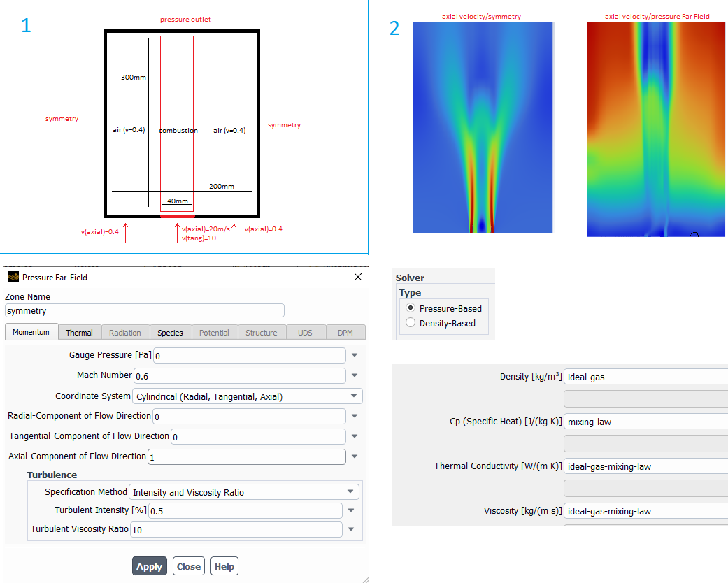This screenshot has height=583, width=728.
Task: Expand the Coordinate System combo box
Action: (x=248, y=396)
